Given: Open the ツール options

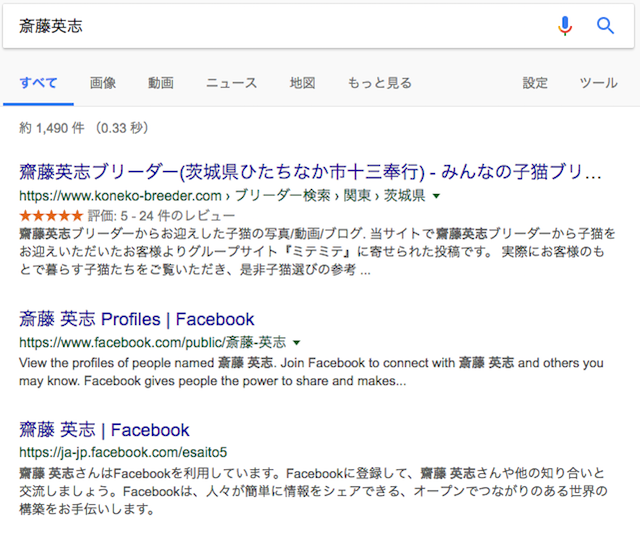Looking at the screenshot, I should 598,83.
